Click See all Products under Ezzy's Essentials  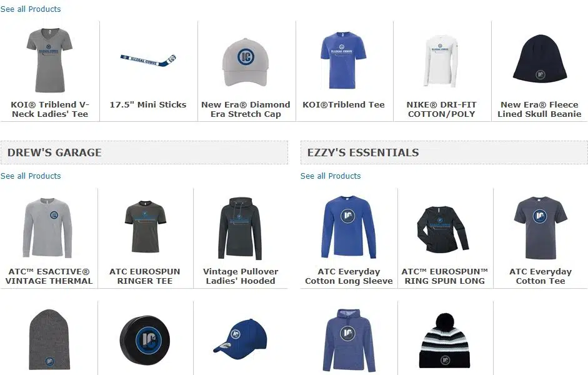(x=331, y=176)
